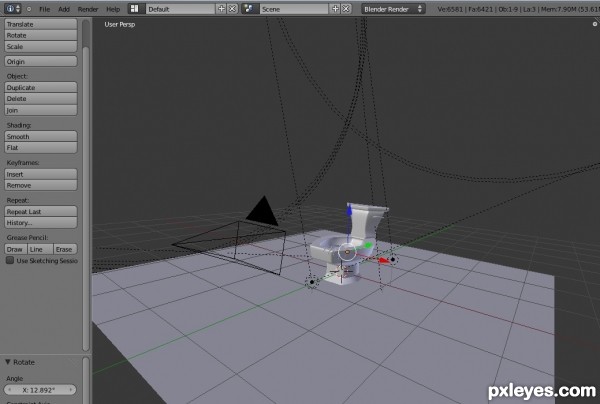Increase the Angle value with right arrow
This screenshot has height=404, width=600.
[71, 390]
